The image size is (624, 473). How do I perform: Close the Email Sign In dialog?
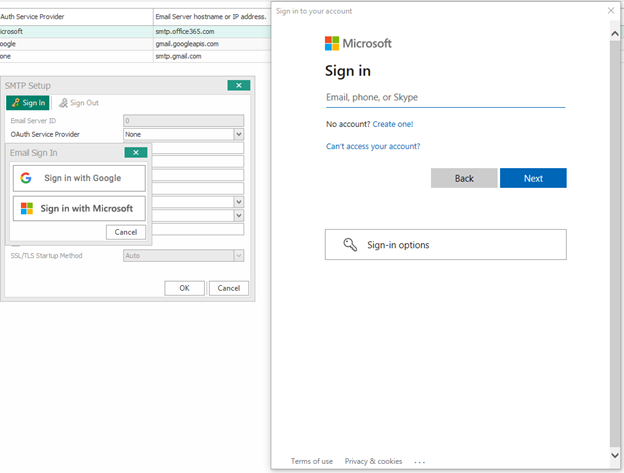(x=136, y=153)
